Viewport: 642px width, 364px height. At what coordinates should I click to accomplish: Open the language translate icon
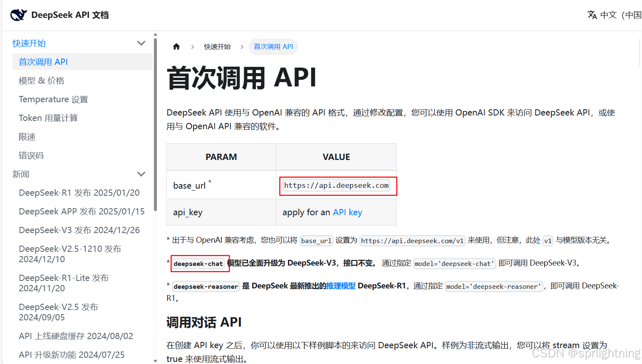pyautogui.click(x=592, y=15)
